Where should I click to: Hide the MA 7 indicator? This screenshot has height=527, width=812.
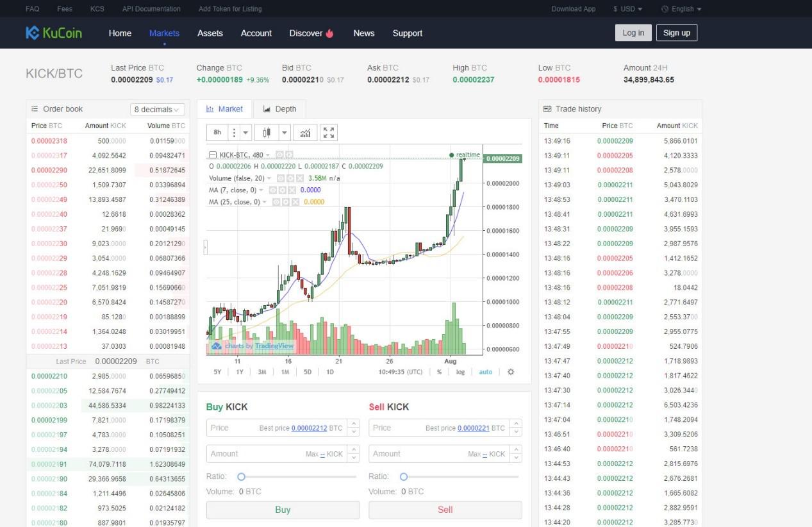coord(272,190)
